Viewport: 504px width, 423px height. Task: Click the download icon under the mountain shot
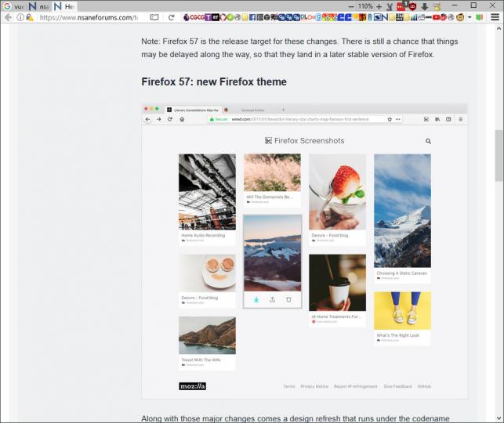[x=256, y=300]
